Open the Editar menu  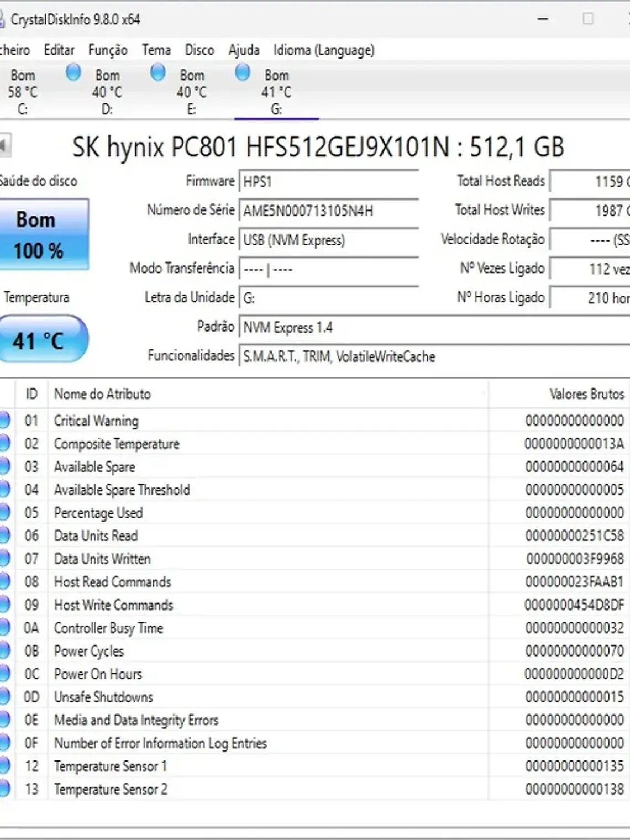tap(59, 50)
